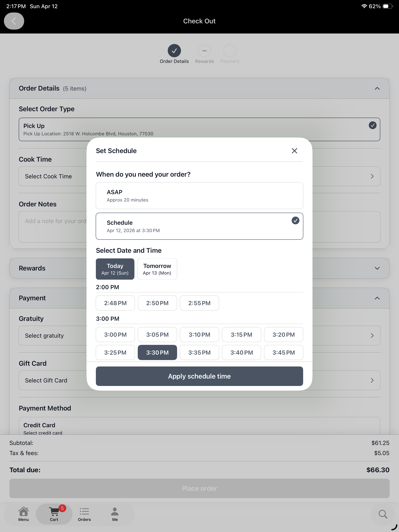Pick the 3:25 PM time slot

pyautogui.click(x=115, y=353)
